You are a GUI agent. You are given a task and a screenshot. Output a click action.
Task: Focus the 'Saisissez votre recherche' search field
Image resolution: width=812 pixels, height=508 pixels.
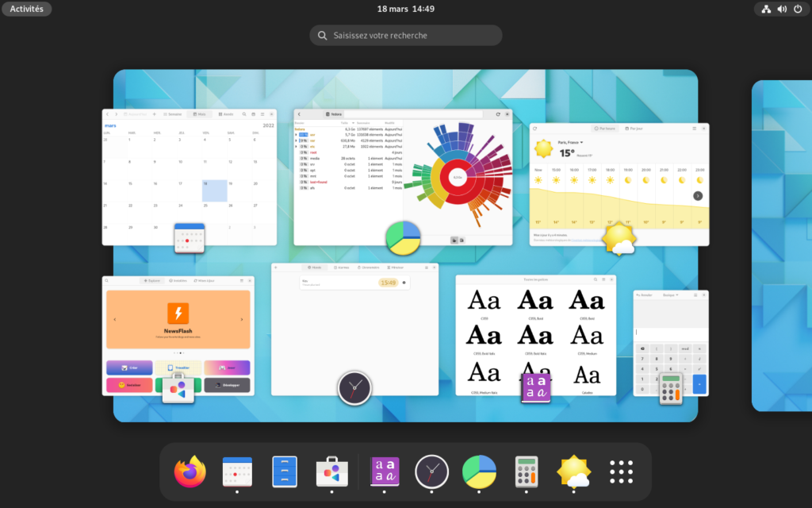[406, 35]
